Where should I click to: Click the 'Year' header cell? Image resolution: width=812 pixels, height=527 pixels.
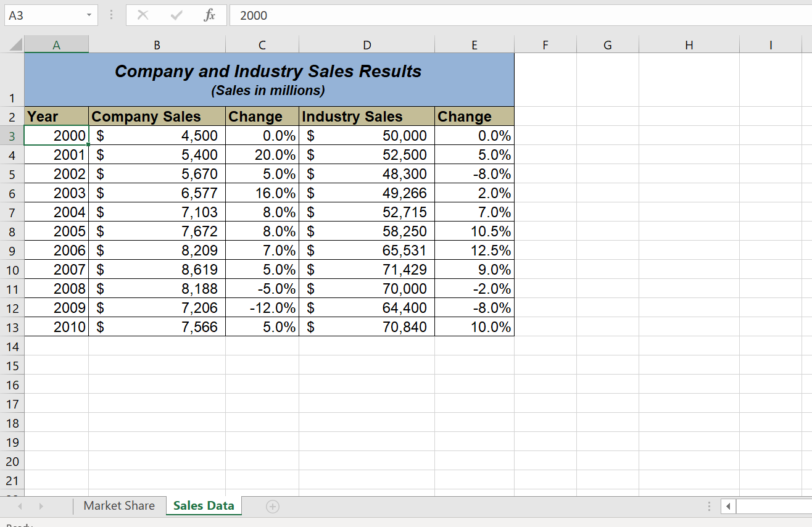coord(57,116)
